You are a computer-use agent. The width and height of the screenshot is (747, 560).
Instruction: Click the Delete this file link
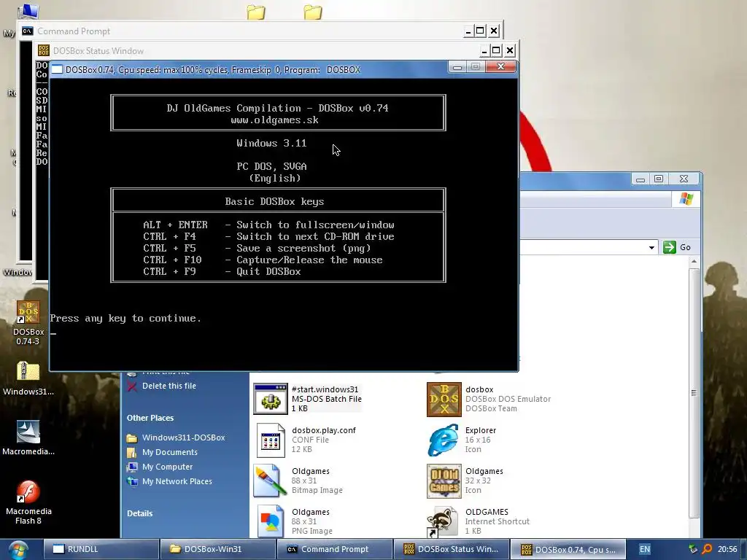(x=169, y=386)
